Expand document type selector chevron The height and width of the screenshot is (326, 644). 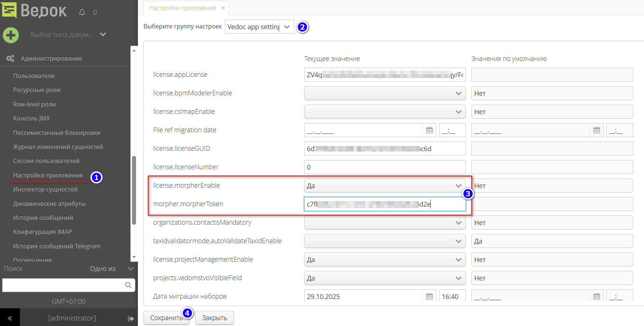[103, 34]
